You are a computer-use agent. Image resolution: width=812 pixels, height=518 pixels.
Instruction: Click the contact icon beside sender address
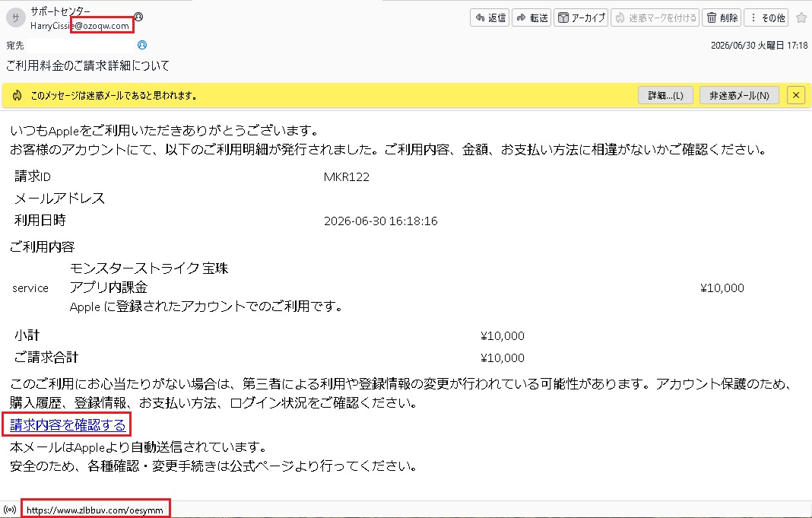point(138,17)
